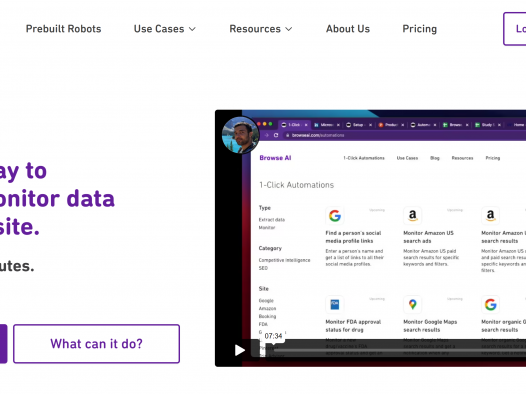Viewport: 526px width, 394px height.
Task: Click the "Browse AI" logo inside the video preview
Action: coord(275,158)
